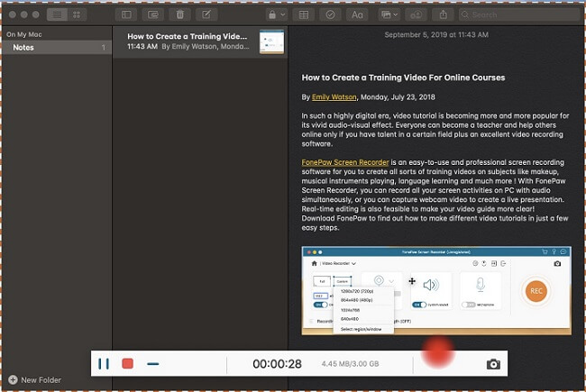This screenshot has height=392, width=586.
Task: Open the photos and media dropdown
Action: pos(389,14)
